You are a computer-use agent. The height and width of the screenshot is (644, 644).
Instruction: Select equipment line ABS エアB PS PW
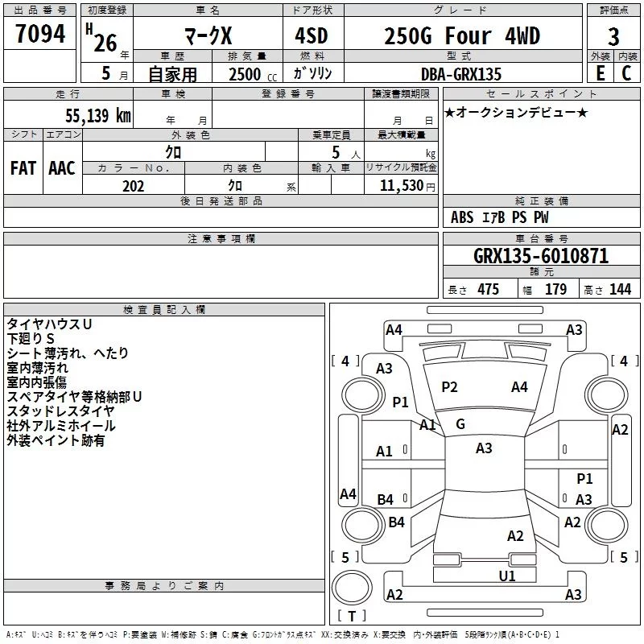click(x=499, y=217)
